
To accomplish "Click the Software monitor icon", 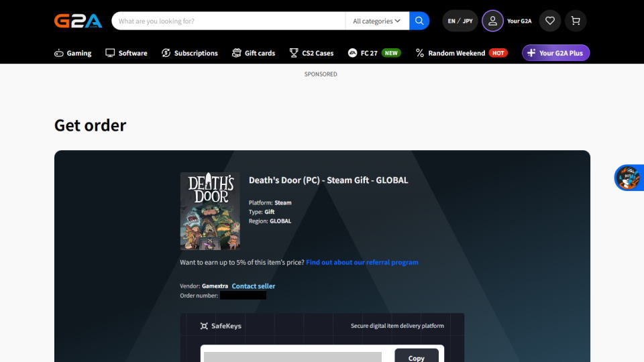I will [110, 53].
